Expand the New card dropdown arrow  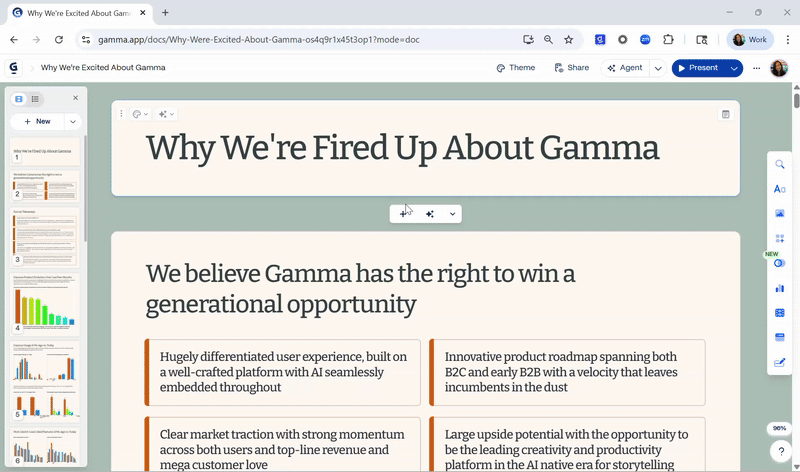[x=73, y=121]
